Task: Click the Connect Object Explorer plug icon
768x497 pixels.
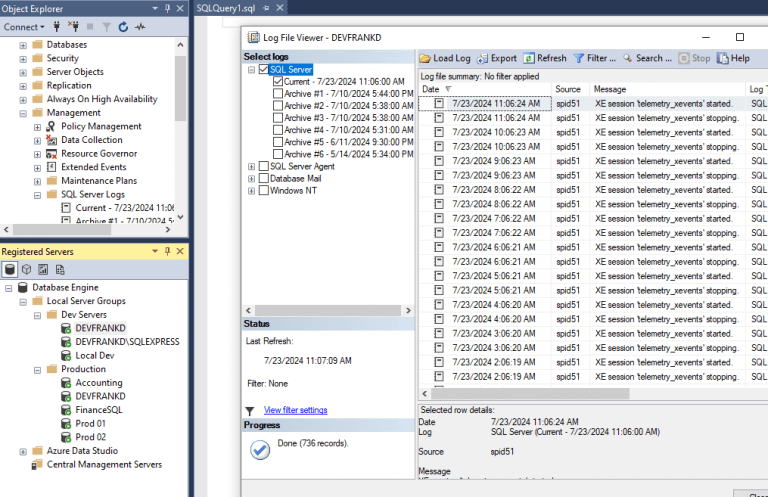Action: click(57, 27)
